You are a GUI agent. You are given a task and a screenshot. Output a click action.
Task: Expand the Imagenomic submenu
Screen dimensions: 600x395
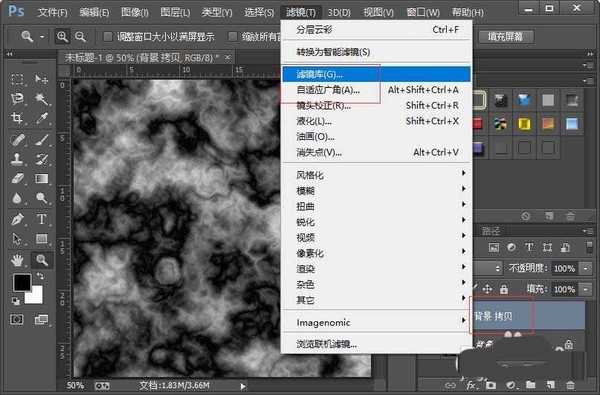tap(377, 322)
